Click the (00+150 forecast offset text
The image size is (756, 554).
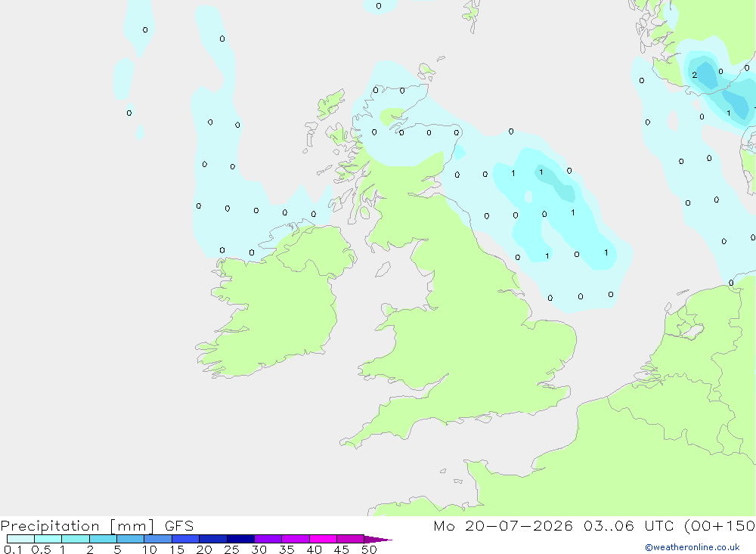click(720, 526)
